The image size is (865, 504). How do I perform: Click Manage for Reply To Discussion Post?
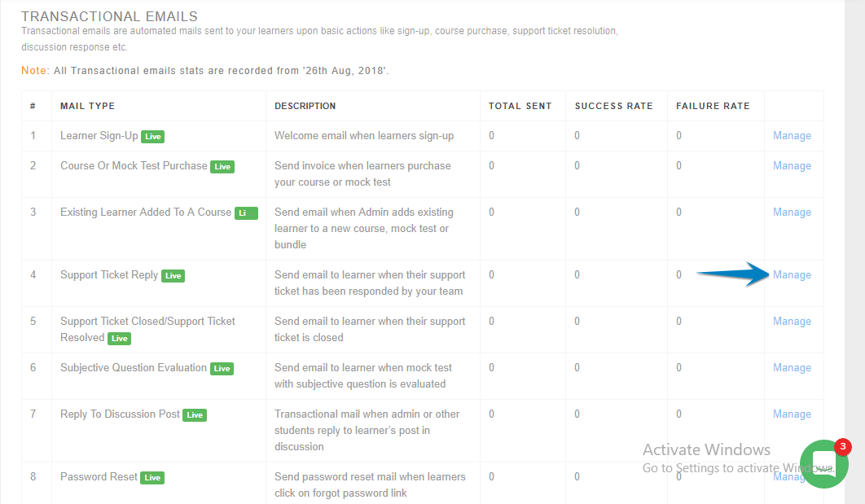pyautogui.click(x=792, y=414)
